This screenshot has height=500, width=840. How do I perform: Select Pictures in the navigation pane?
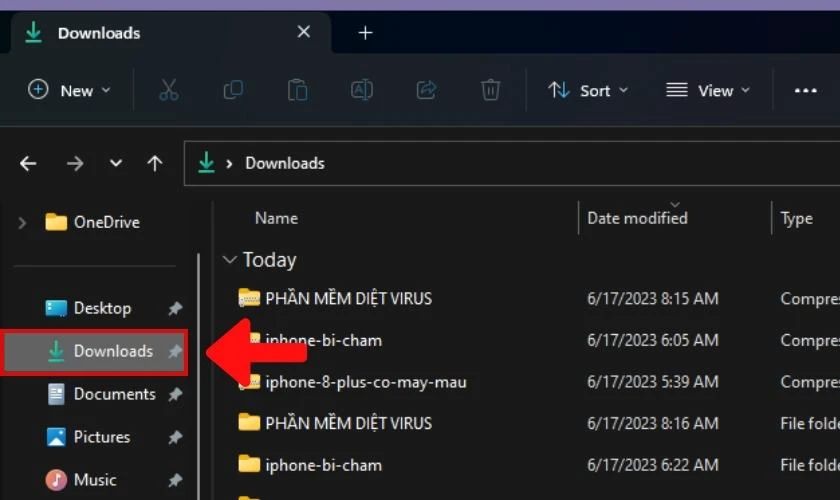pos(102,437)
